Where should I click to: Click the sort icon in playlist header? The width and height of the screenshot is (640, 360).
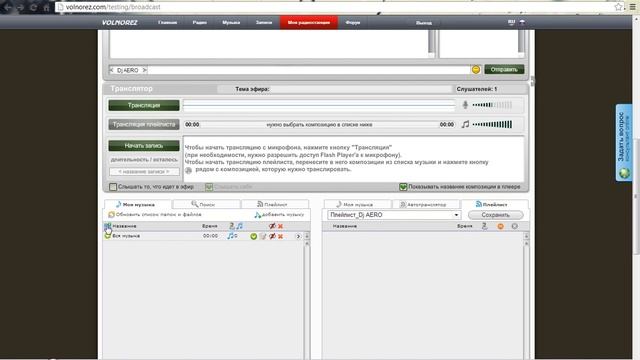click(484, 226)
